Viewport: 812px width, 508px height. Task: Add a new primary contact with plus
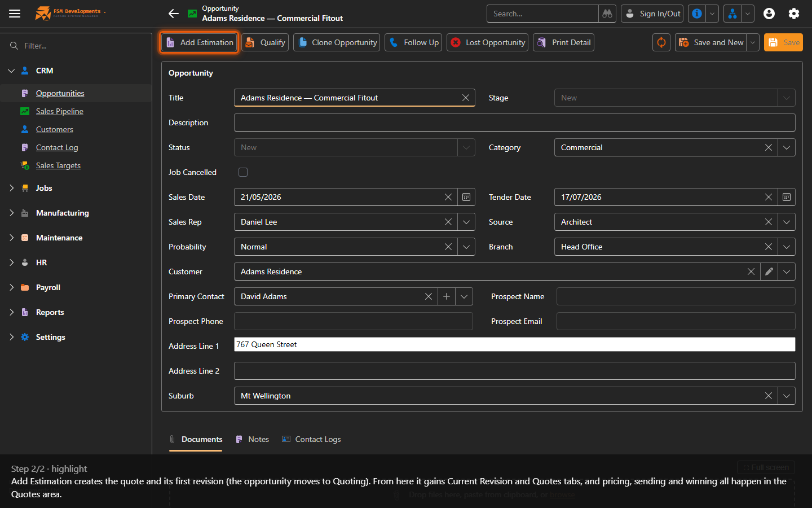(447, 296)
